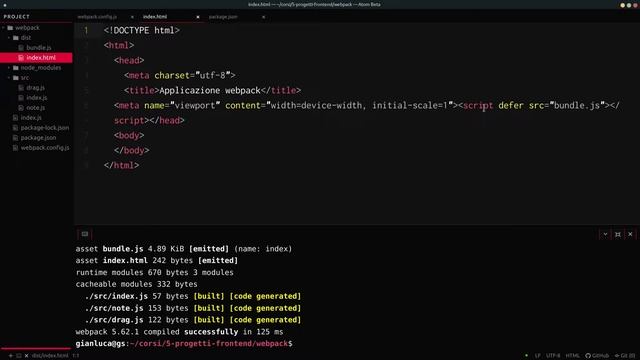This screenshot has height=360, width=640.
Task: Click the dist/index.html path in status bar
Action: (x=50, y=356)
